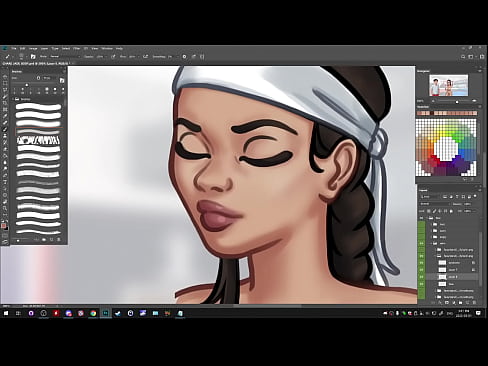Open the Window menu
This screenshot has width=488, height=366.
[107, 48]
